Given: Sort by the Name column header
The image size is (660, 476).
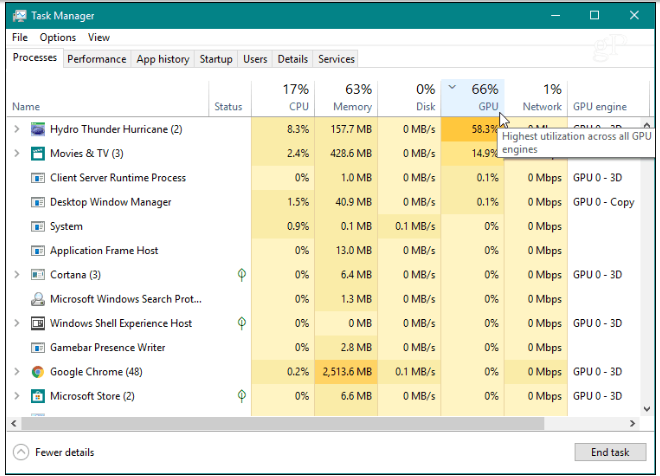Looking at the screenshot, I should [x=108, y=98].
